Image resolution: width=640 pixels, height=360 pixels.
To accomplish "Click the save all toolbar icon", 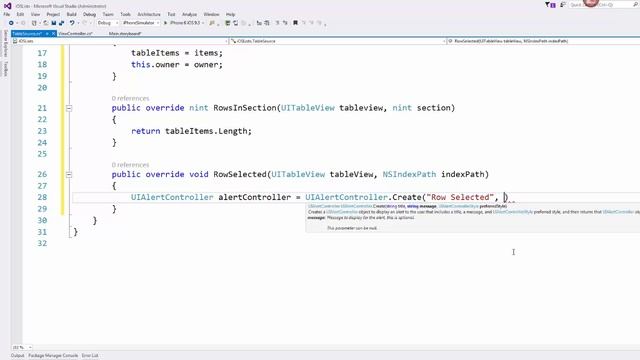I will [x=61, y=23].
